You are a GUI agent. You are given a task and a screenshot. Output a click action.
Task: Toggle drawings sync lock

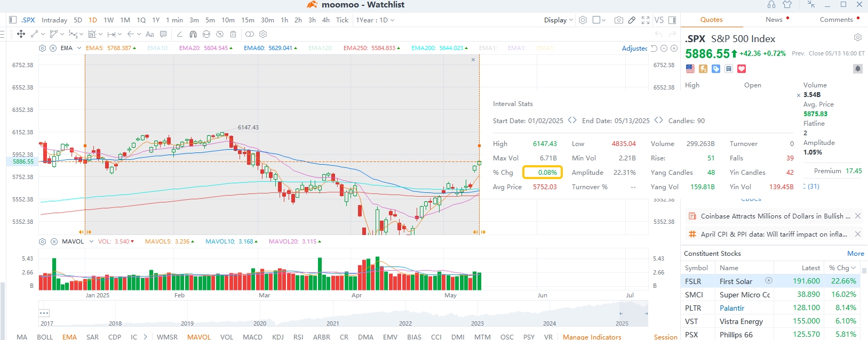(x=206, y=34)
